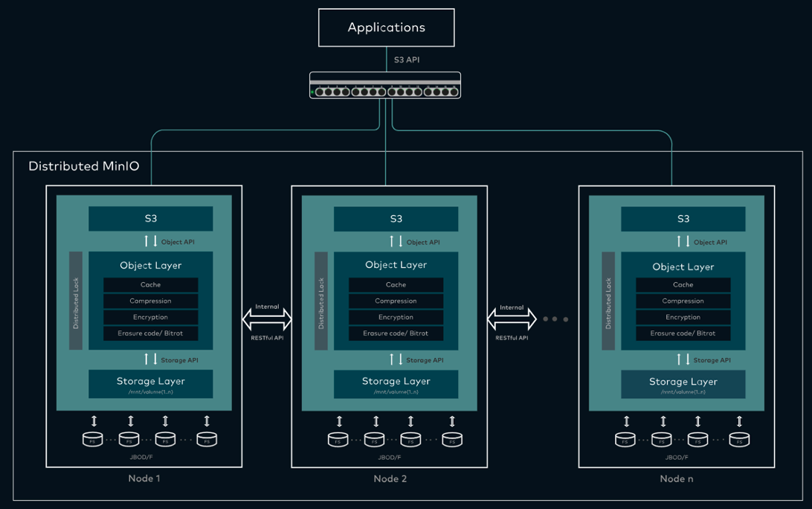The image size is (812, 509).
Task: Click JBOD/F label under Node 2 disks
Action: [x=390, y=457]
